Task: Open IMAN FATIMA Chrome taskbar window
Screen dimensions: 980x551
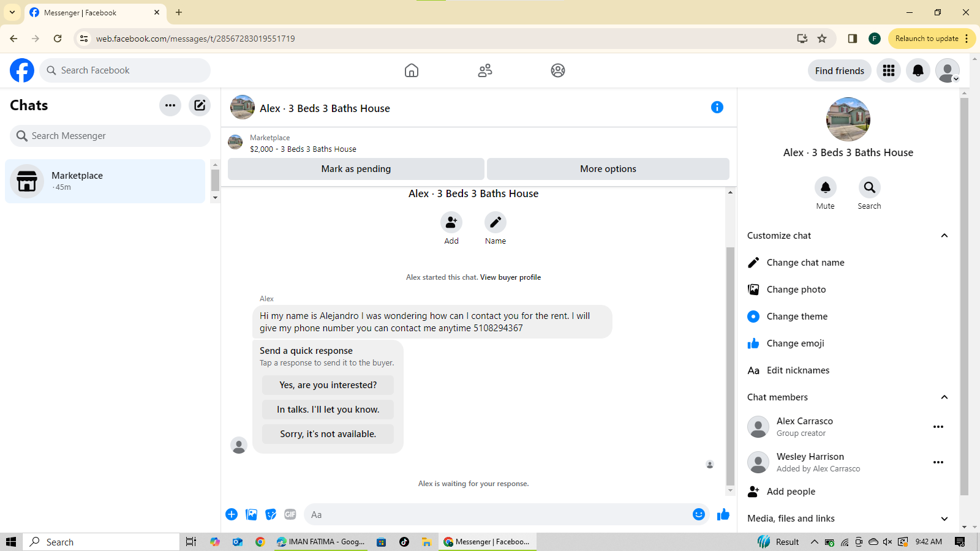Action: pyautogui.click(x=321, y=542)
